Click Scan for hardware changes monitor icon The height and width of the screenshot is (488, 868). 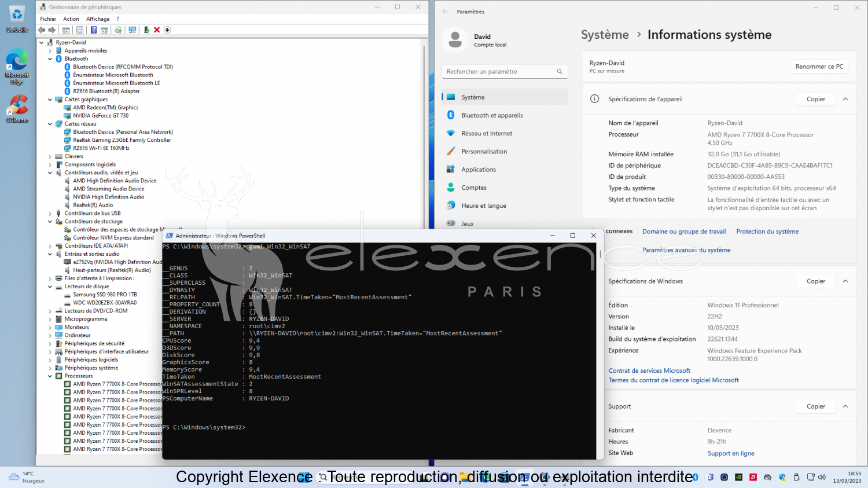[x=133, y=30]
